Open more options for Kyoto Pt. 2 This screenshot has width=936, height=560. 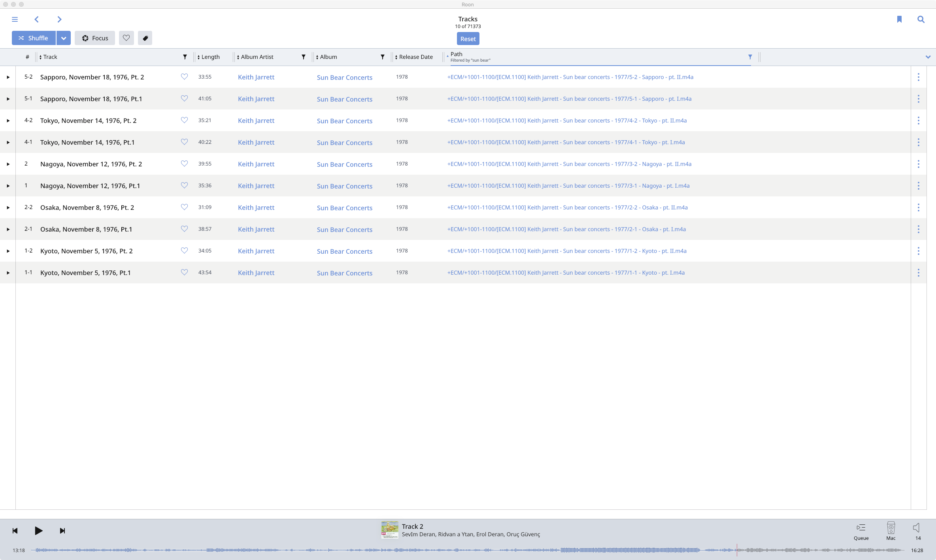pyautogui.click(x=919, y=251)
